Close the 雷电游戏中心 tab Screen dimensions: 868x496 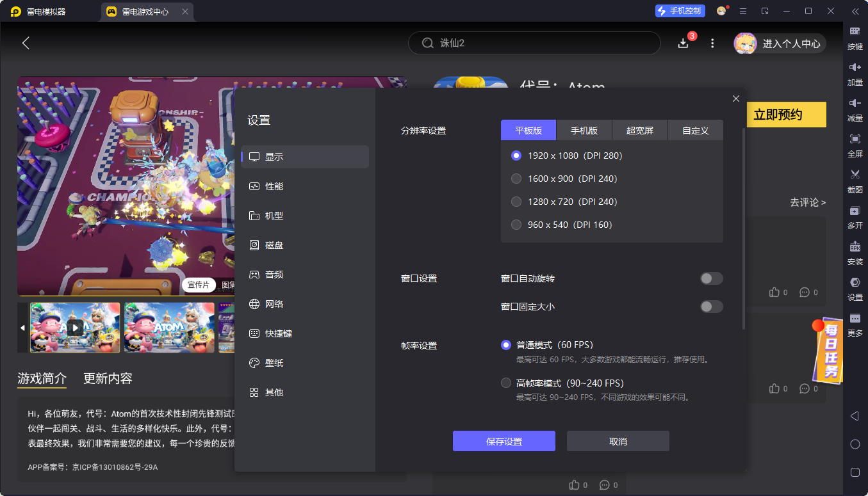(x=185, y=12)
